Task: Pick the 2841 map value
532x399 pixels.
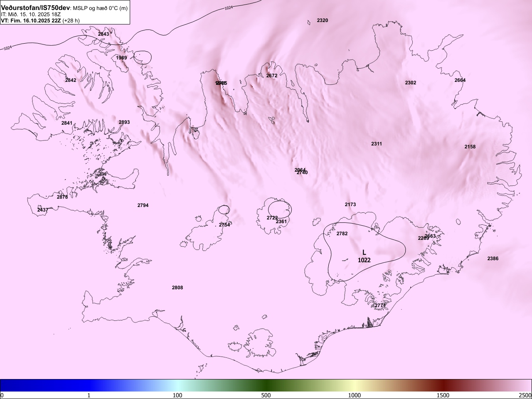Action: tap(67, 123)
